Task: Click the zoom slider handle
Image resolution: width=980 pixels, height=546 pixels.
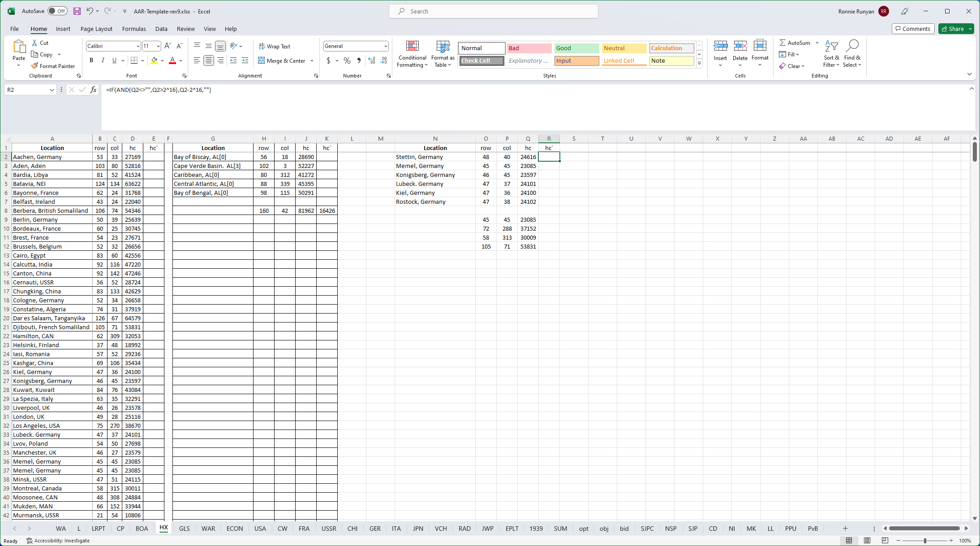Action: [925, 541]
